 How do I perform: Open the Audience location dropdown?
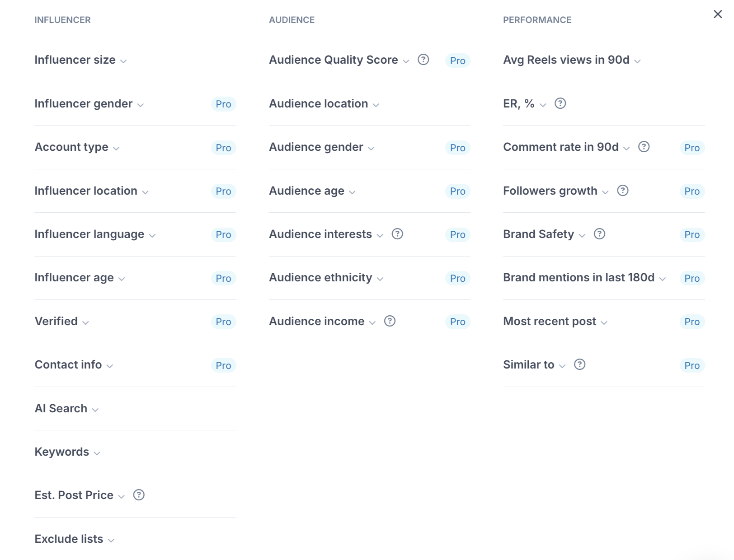324,104
